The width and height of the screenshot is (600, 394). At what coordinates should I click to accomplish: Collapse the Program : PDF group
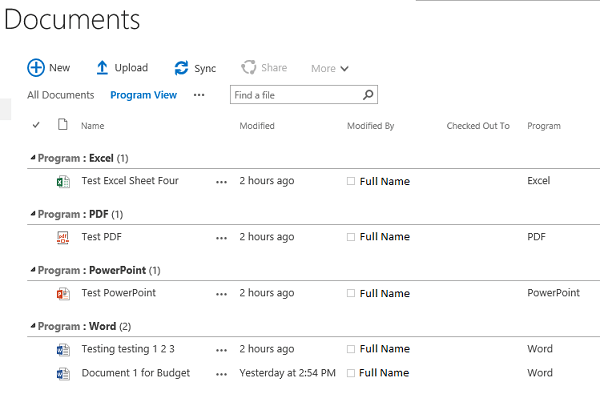tap(33, 214)
